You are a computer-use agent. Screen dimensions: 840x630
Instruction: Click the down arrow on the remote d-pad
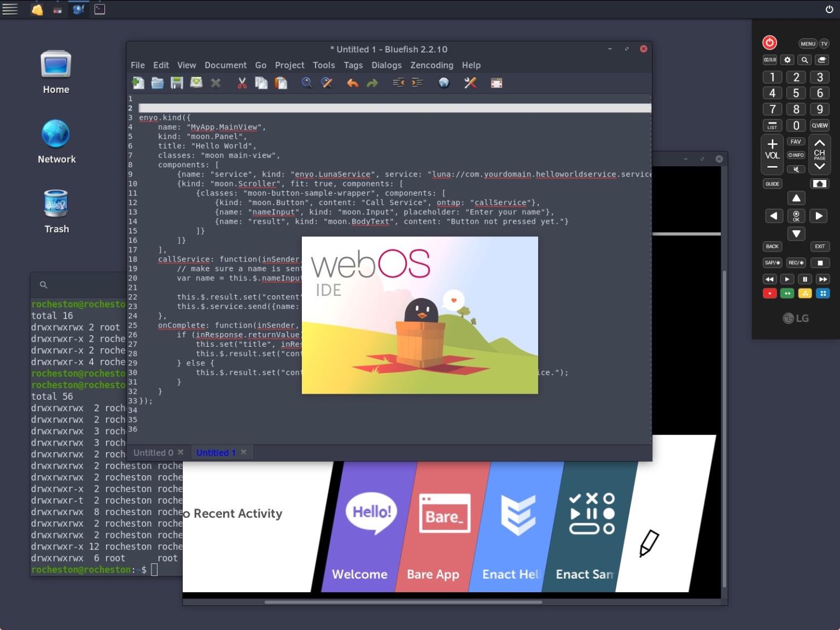(796, 234)
